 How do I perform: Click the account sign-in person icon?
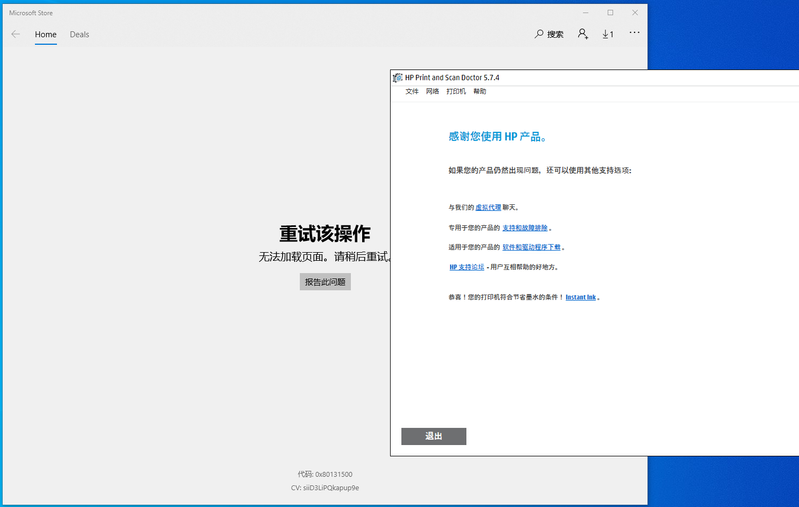583,34
